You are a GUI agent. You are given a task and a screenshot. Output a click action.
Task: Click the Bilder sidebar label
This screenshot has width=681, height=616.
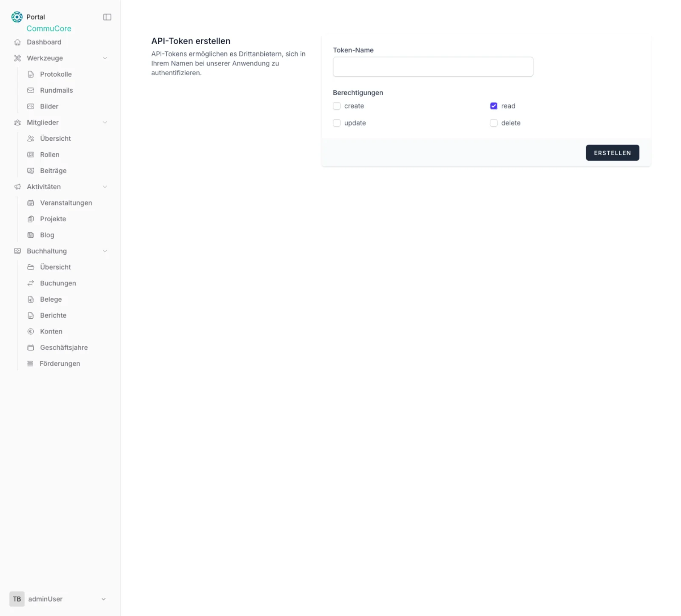tap(49, 106)
